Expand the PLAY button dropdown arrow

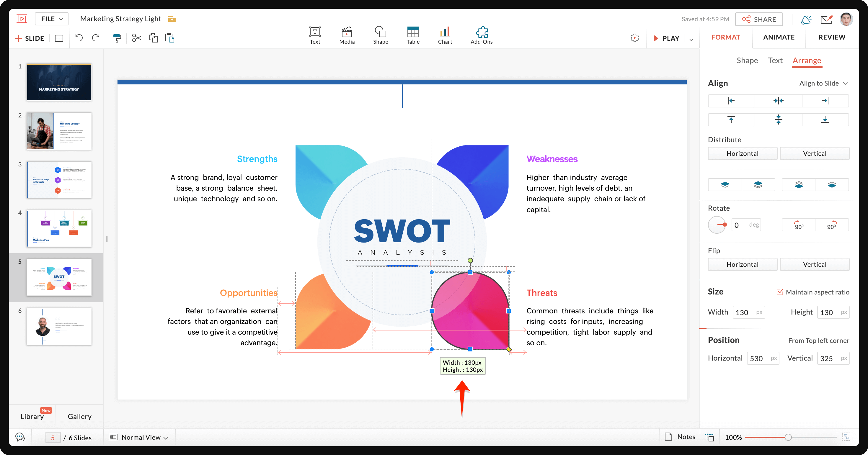pyautogui.click(x=691, y=37)
